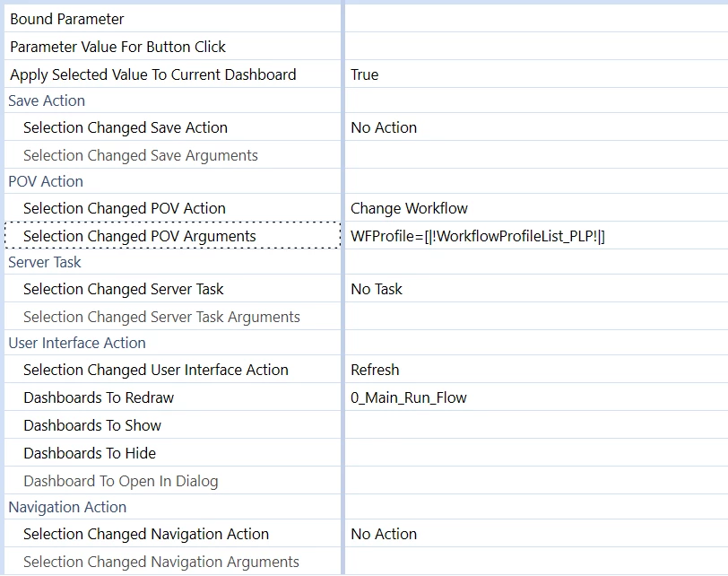Open the Selection Changed Navigation Action value
The width and height of the screenshot is (728, 576).
click(536, 534)
